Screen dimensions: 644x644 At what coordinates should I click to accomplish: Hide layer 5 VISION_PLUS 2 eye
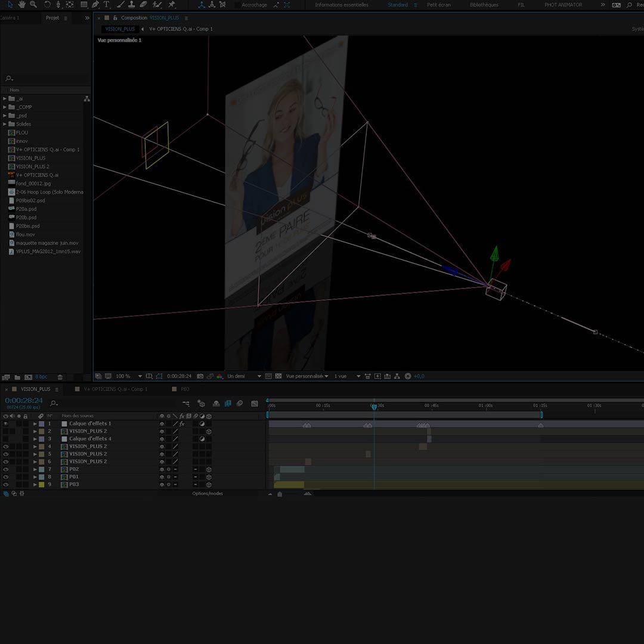pos(6,454)
